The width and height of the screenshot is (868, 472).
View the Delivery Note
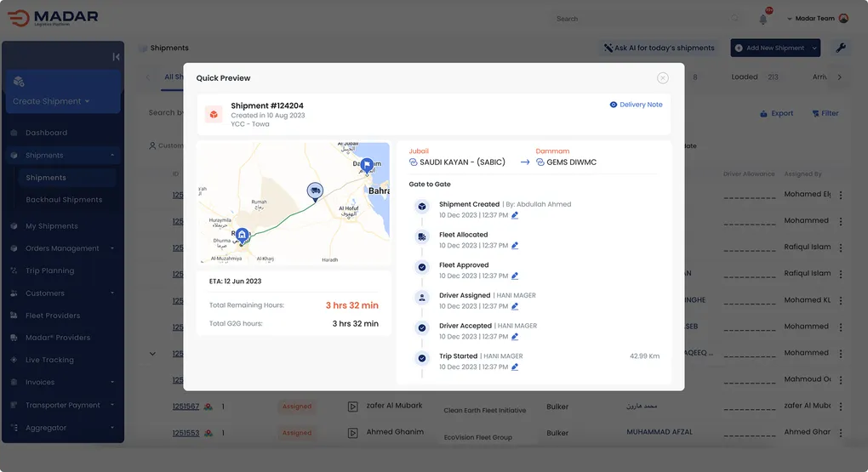[636, 105]
